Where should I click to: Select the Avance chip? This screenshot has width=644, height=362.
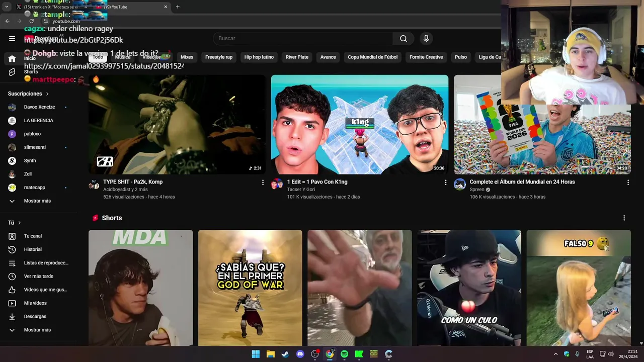pyautogui.click(x=328, y=57)
